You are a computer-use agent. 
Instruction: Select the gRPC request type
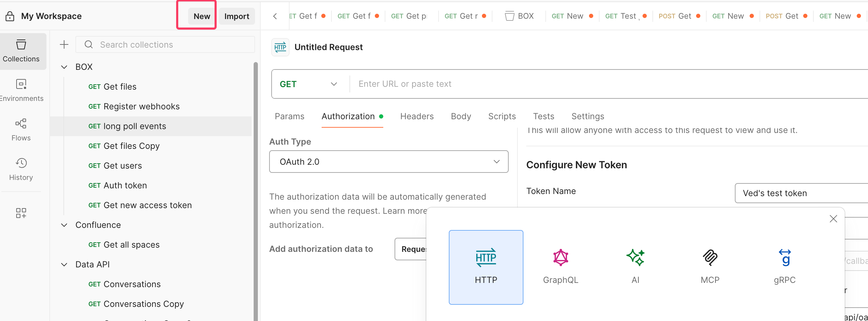pyautogui.click(x=785, y=267)
